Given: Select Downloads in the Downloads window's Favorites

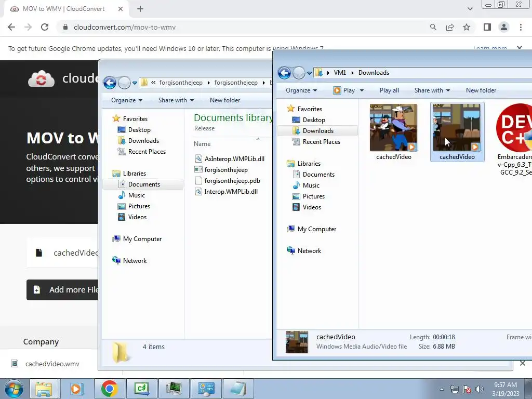Looking at the screenshot, I should coord(318,130).
